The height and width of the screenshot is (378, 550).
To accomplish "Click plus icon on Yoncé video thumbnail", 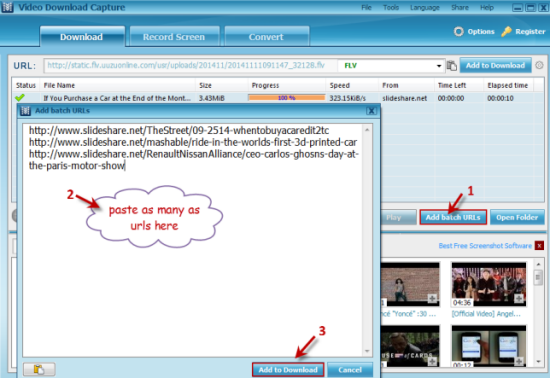I will pyautogui.click(x=432, y=298).
